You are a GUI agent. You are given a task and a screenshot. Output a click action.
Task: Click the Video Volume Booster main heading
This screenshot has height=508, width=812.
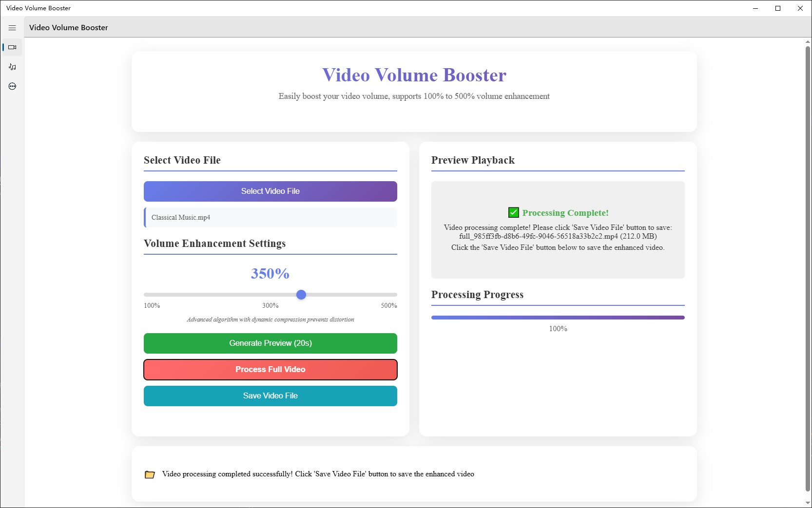point(414,75)
